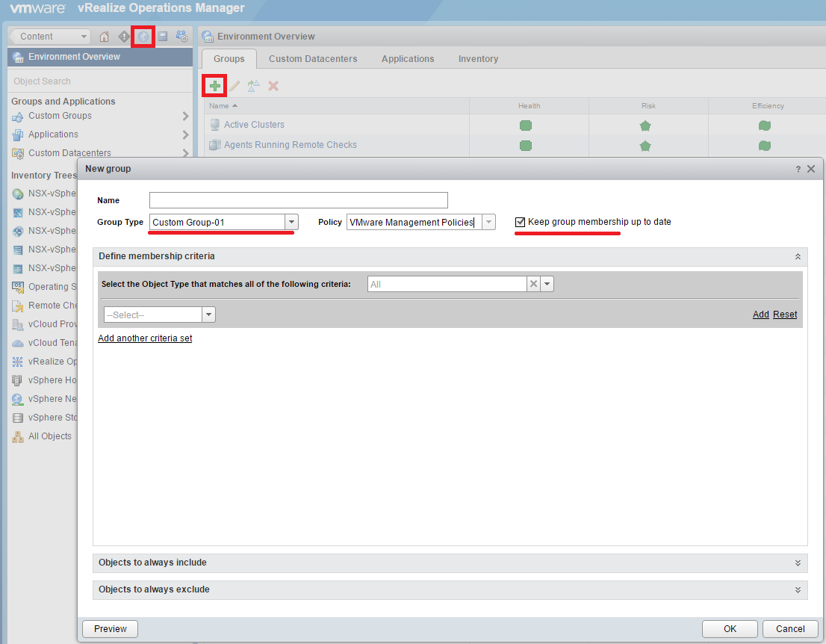
Task: Click the red X delete group icon
Action: tap(273, 86)
